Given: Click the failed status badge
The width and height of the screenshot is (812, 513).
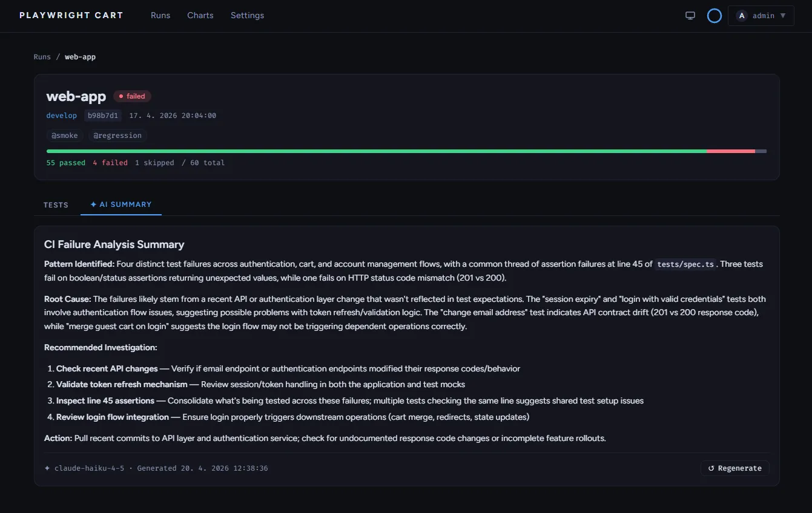Looking at the screenshot, I should point(132,96).
